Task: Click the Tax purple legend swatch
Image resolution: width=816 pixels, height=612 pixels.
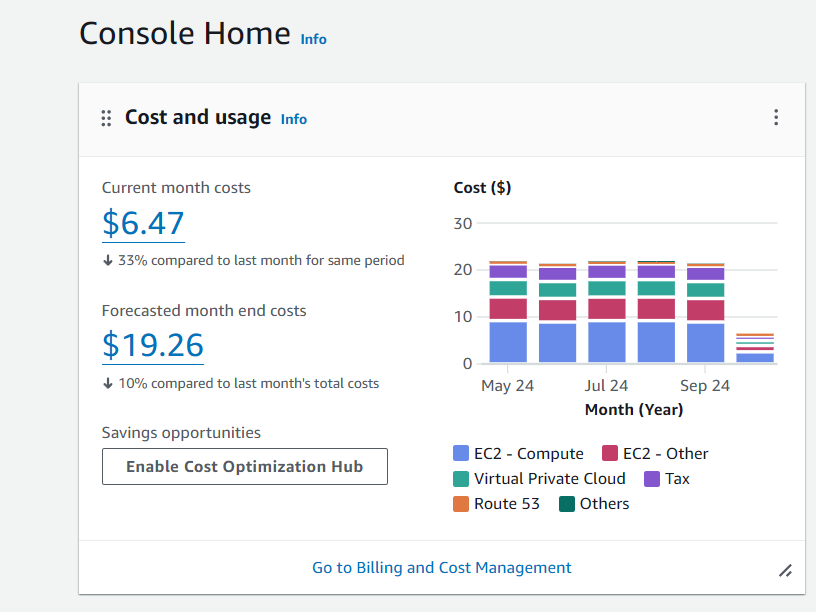Action: tap(652, 479)
